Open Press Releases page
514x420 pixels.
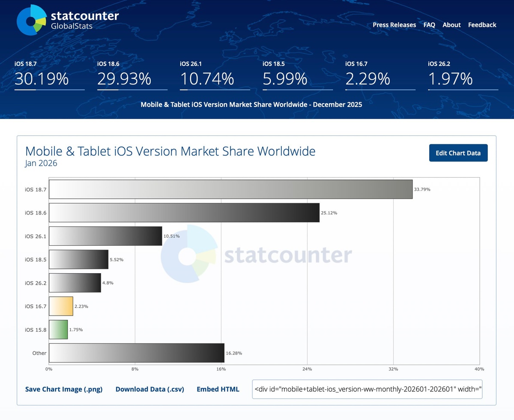click(x=394, y=25)
